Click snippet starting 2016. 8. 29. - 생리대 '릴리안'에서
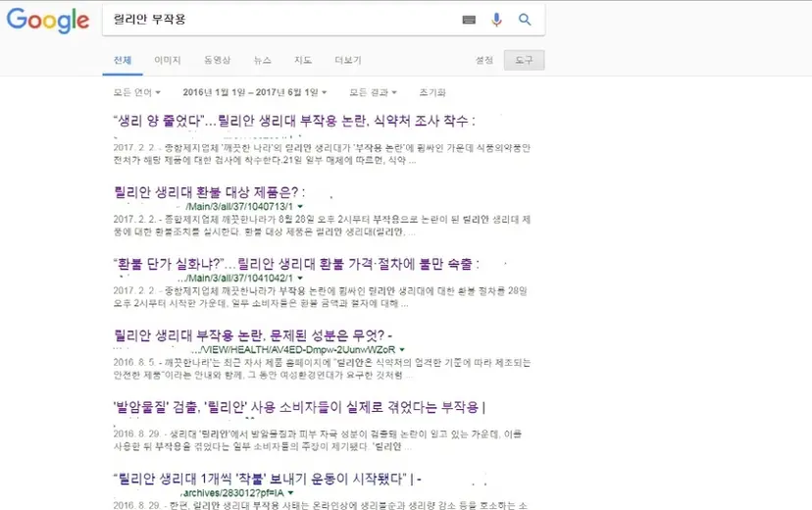Image resolution: width=812 pixels, height=510 pixels. pyautogui.click(x=318, y=440)
